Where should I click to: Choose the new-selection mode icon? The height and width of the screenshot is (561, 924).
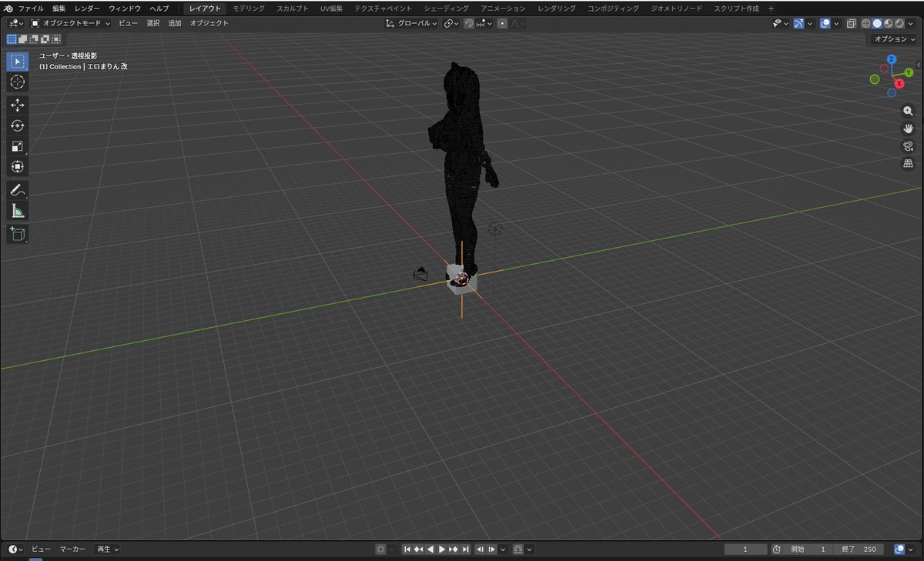tap(12, 38)
